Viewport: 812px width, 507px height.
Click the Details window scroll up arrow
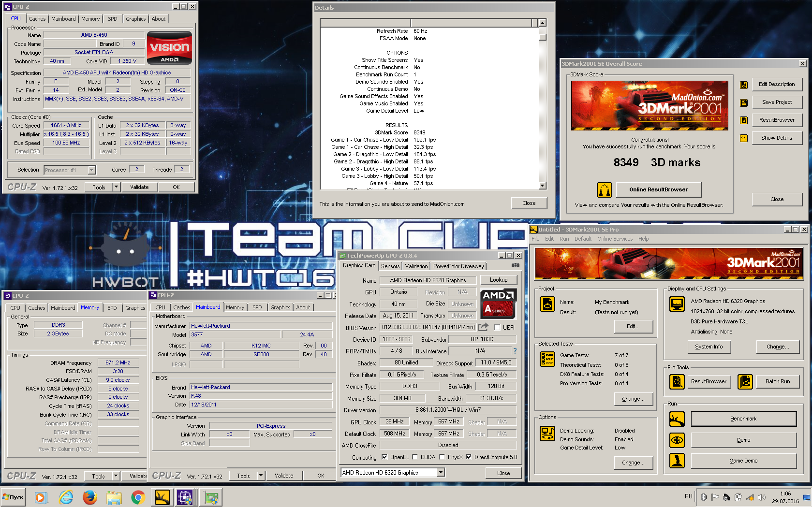click(543, 23)
